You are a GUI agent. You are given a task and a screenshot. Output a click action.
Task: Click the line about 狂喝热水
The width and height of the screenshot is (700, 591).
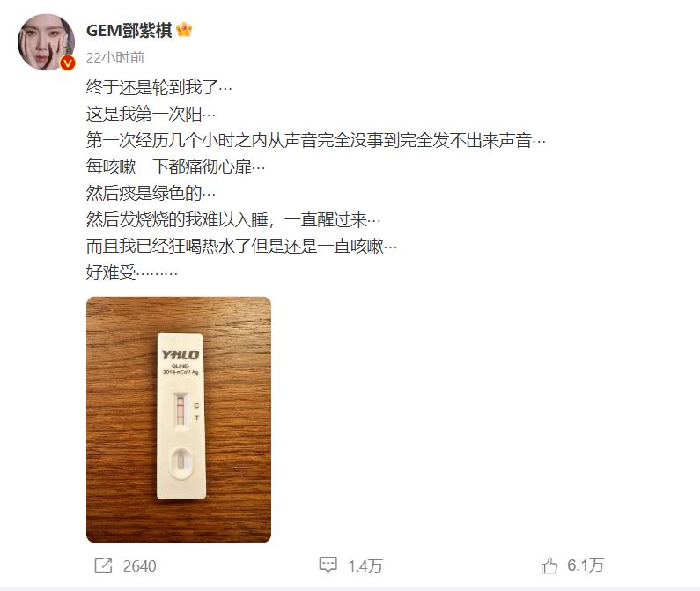click(241, 246)
